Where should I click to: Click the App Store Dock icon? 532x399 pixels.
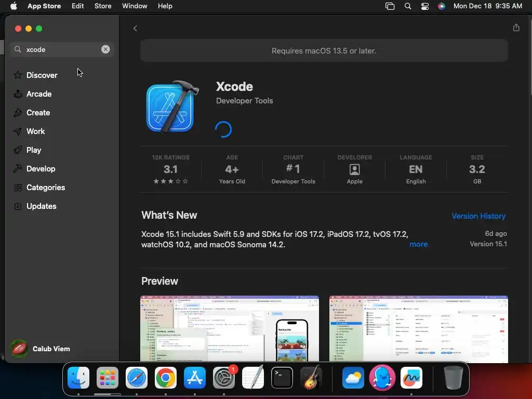pyautogui.click(x=195, y=378)
